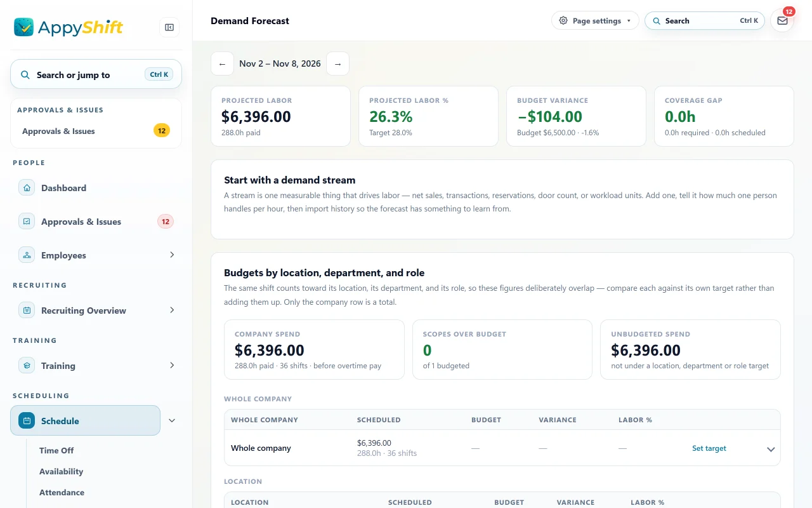Click the Page settings gear icon
This screenshot has height=508, width=812.
(x=563, y=21)
